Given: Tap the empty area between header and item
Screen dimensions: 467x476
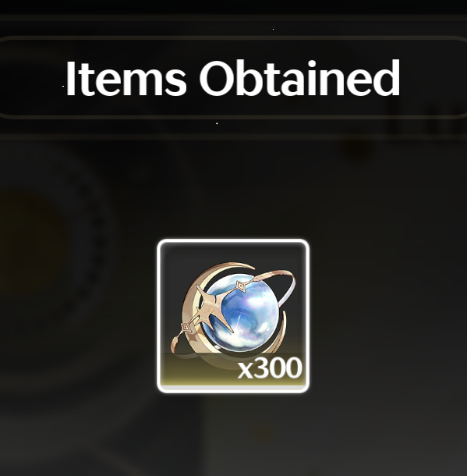Looking at the screenshot, I should click(x=233, y=188).
